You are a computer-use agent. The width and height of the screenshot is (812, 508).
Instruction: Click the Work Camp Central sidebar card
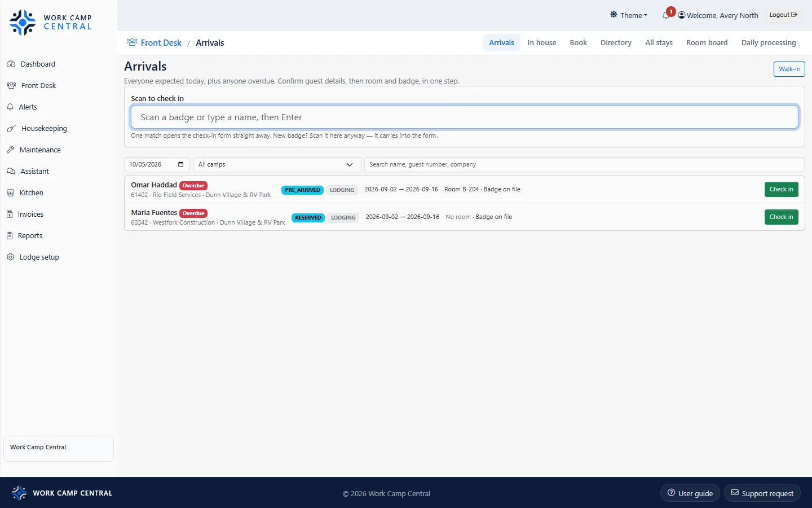click(59, 448)
